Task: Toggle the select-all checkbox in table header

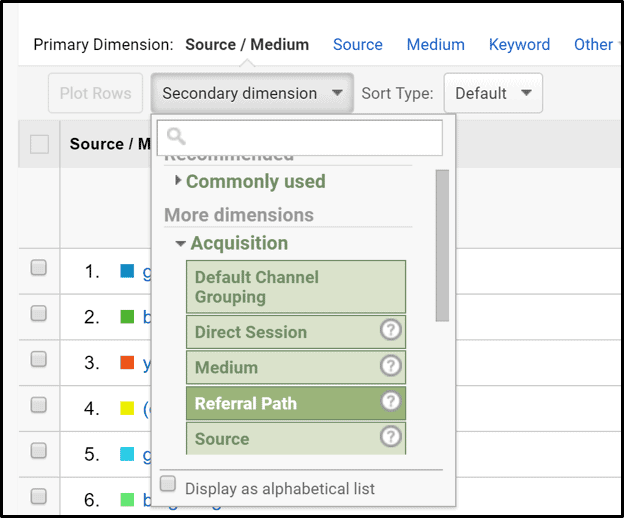Action: click(x=39, y=144)
